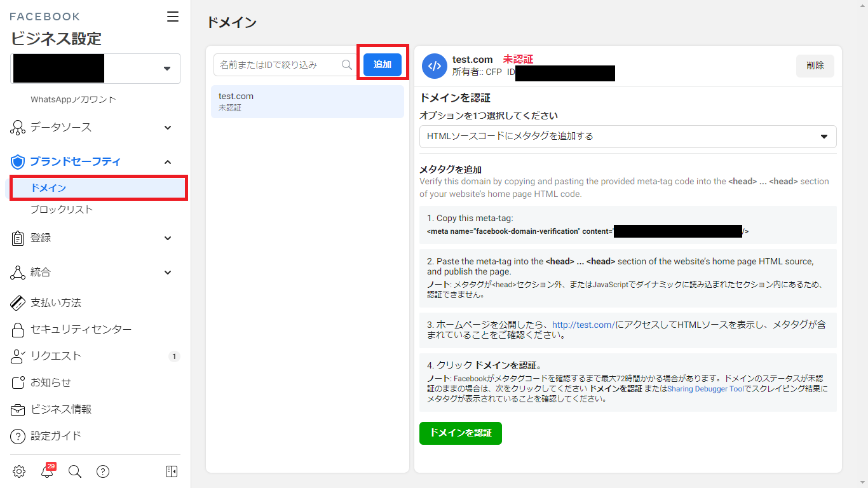
Task: Click the 登録 clipboard icon
Action: [x=18, y=238]
